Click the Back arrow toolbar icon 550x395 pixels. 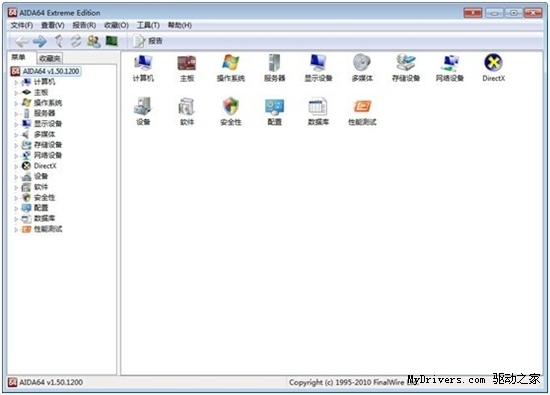[x=22, y=41]
